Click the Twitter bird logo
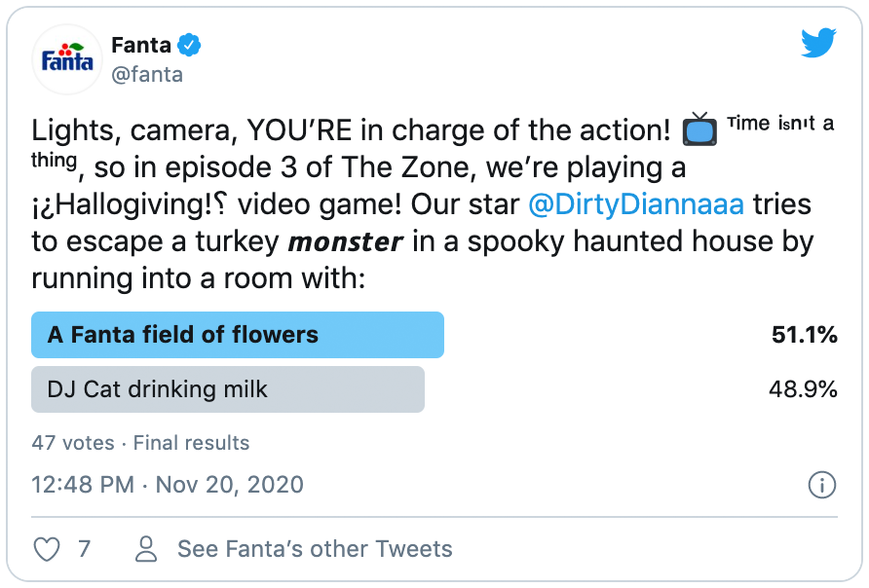869x588 pixels. [x=818, y=44]
